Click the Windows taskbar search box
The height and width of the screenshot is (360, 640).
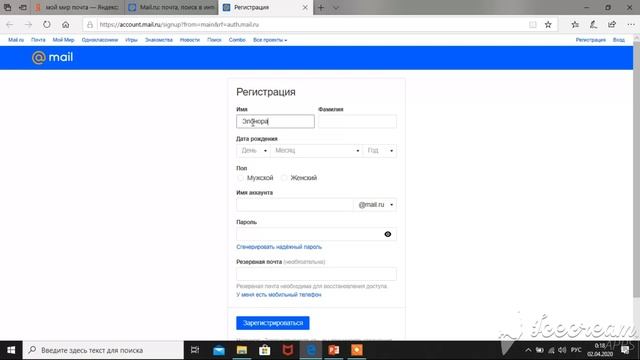point(103,350)
